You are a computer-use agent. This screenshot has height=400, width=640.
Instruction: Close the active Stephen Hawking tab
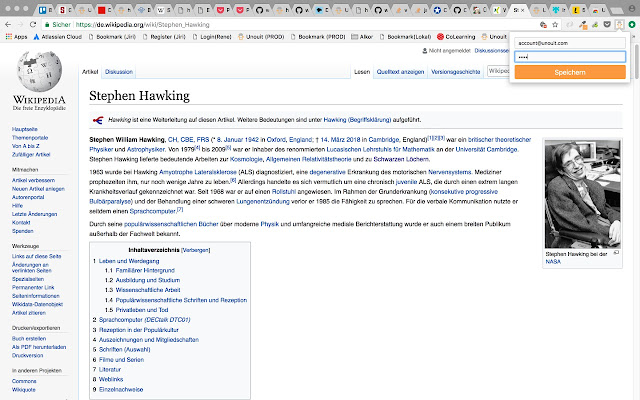[x=522, y=10]
